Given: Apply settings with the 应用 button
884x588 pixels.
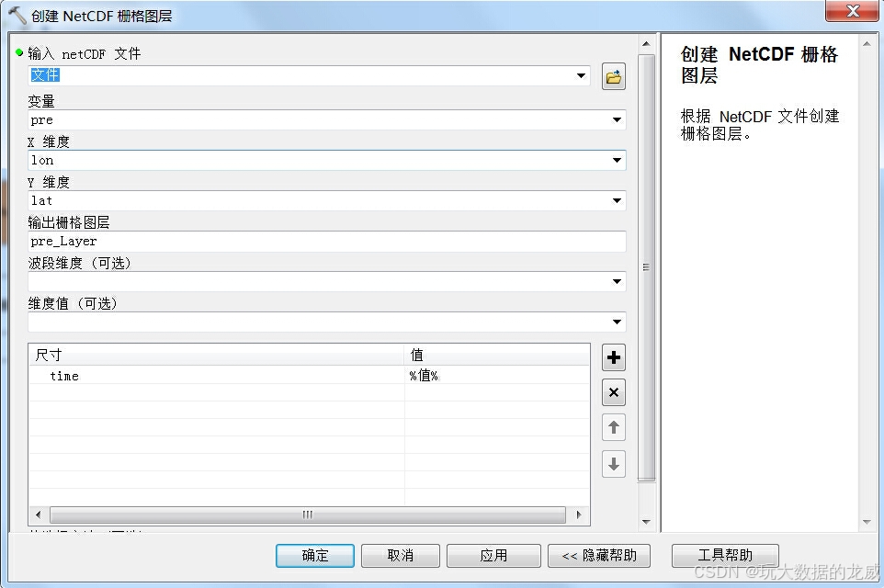Looking at the screenshot, I should click(493, 555).
